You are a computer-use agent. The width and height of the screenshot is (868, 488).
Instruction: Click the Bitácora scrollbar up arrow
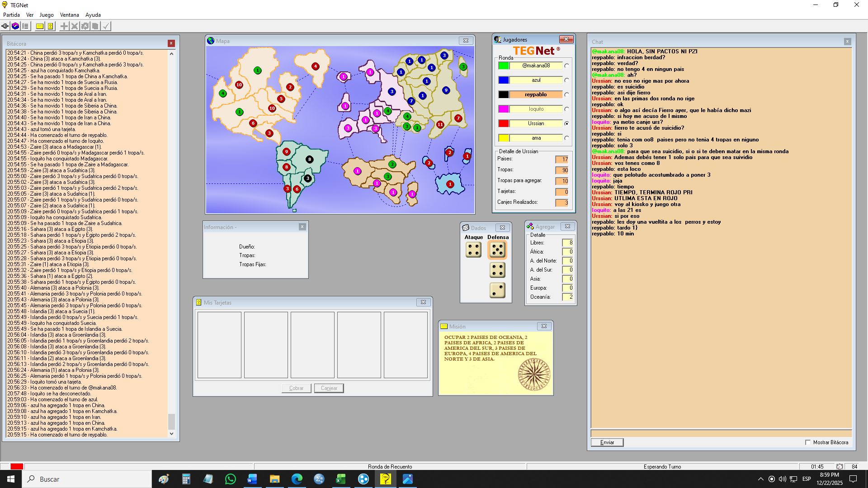(x=171, y=54)
